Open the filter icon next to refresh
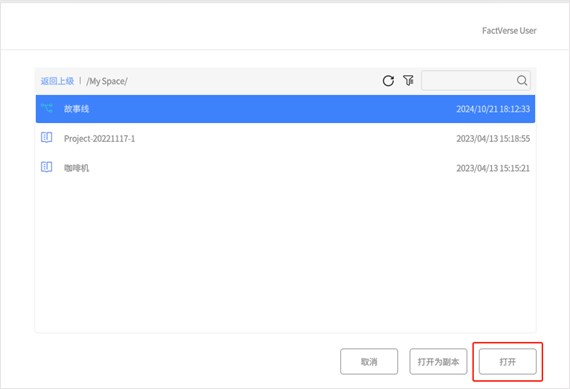This screenshot has width=570, height=389. [x=408, y=80]
